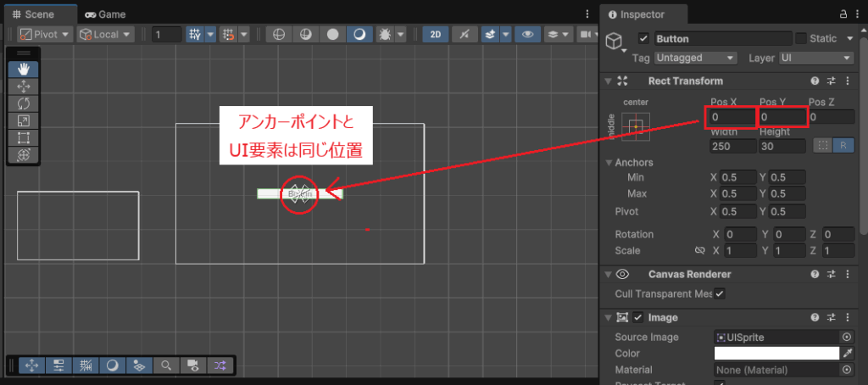Open the Inspector panel three-dot menu
This screenshot has width=868, height=385.
click(x=859, y=14)
